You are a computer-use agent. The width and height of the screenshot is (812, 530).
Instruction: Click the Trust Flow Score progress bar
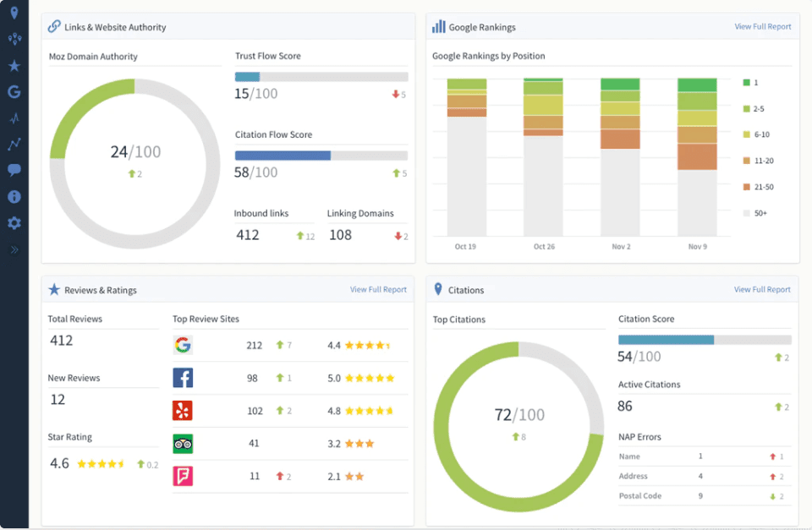pyautogui.click(x=321, y=77)
